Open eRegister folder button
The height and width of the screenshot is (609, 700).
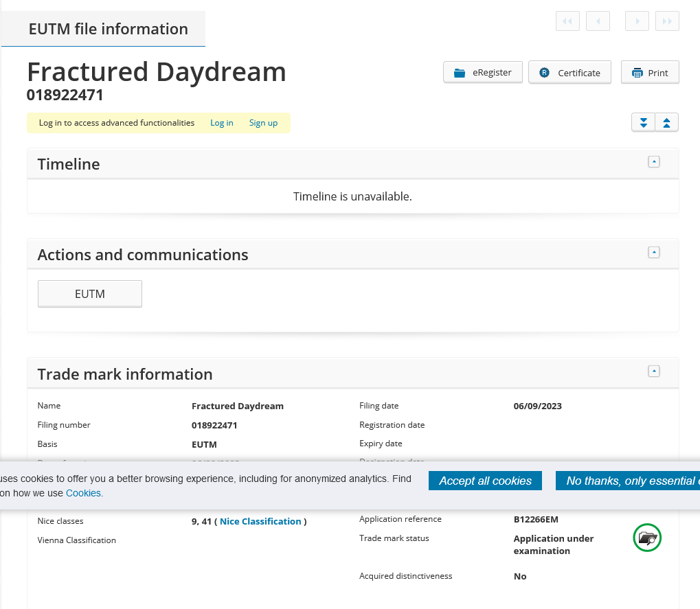[x=483, y=72]
